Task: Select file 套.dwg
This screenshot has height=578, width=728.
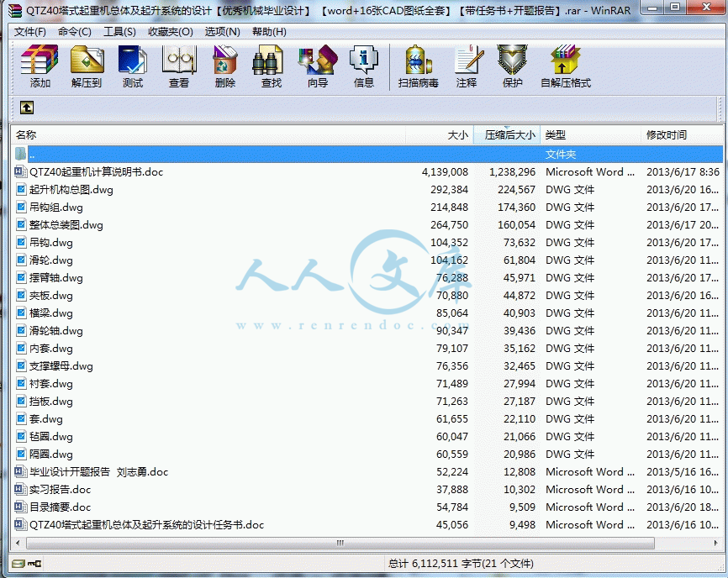Action: [46, 419]
